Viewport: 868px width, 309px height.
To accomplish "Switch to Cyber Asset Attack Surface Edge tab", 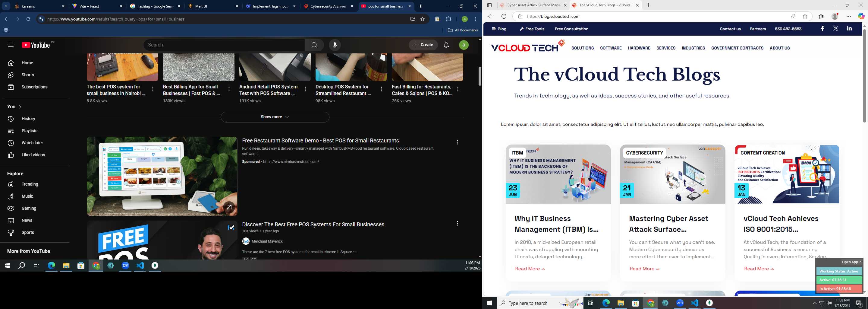I will coord(533,5).
